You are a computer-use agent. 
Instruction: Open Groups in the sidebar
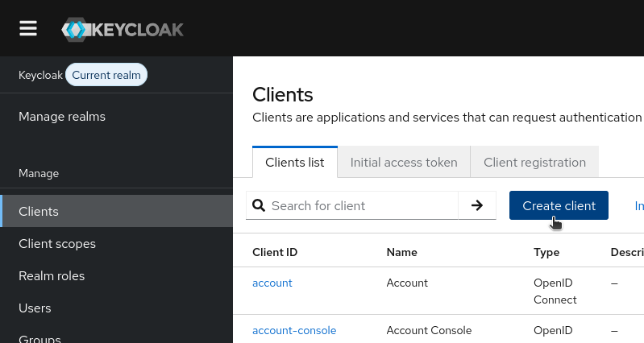pyautogui.click(x=39, y=338)
